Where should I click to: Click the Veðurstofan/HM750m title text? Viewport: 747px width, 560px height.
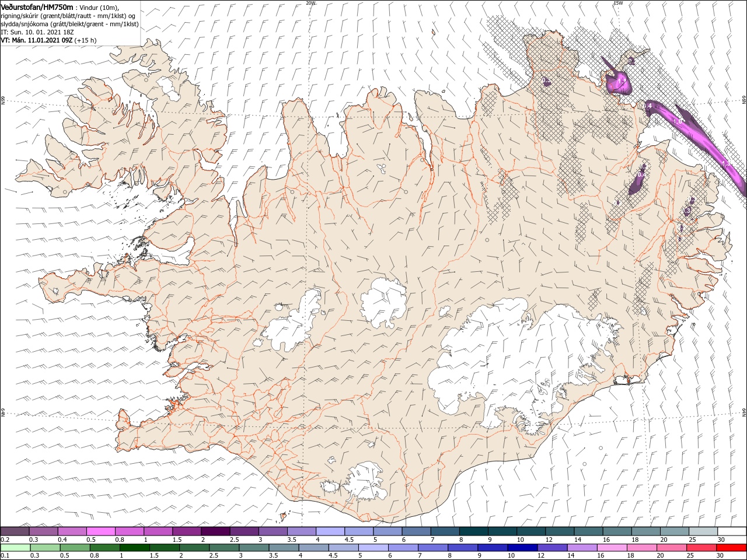pos(37,6)
